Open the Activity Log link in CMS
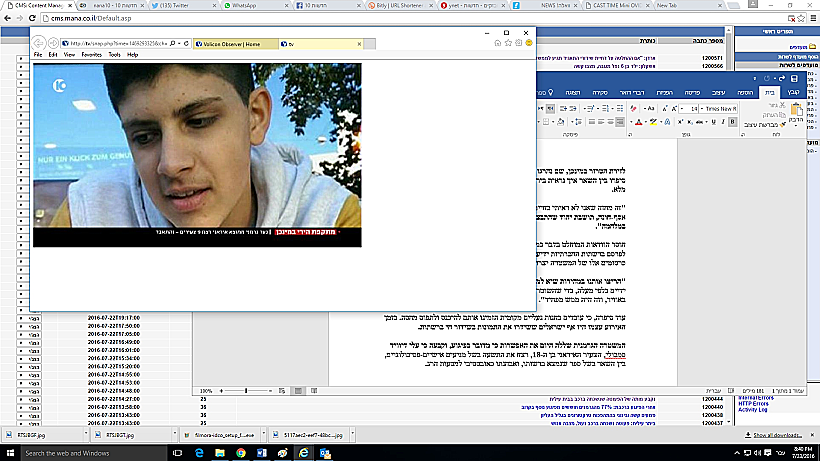 coord(752,410)
